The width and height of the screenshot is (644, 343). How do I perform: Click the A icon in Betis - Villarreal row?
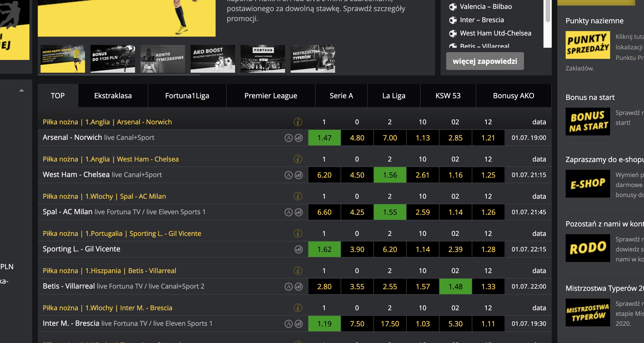(x=289, y=287)
